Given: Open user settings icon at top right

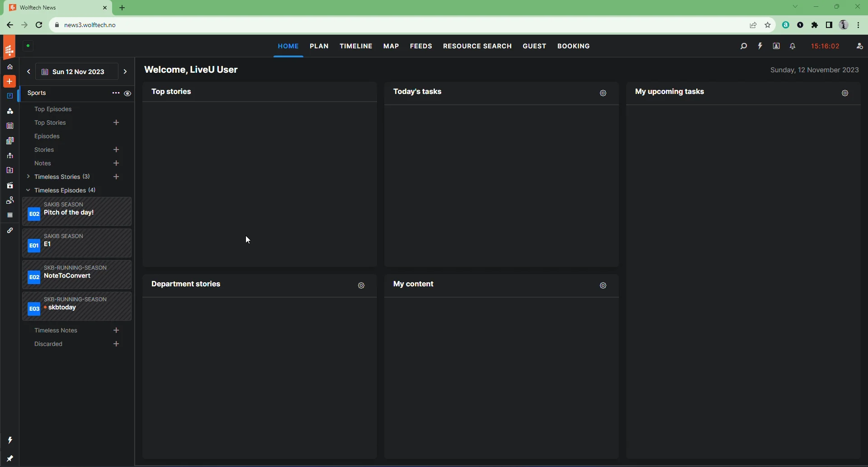Looking at the screenshot, I should point(860,47).
